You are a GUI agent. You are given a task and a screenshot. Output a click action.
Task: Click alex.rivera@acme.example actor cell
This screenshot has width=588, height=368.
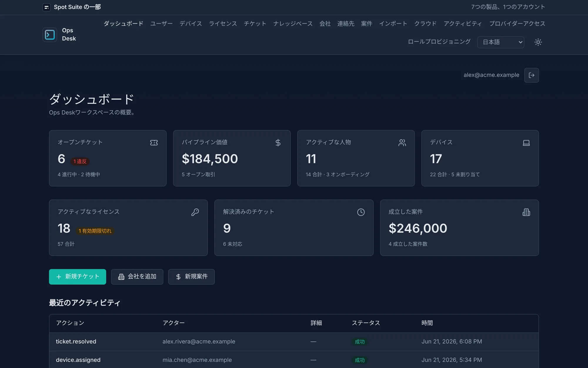click(199, 342)
